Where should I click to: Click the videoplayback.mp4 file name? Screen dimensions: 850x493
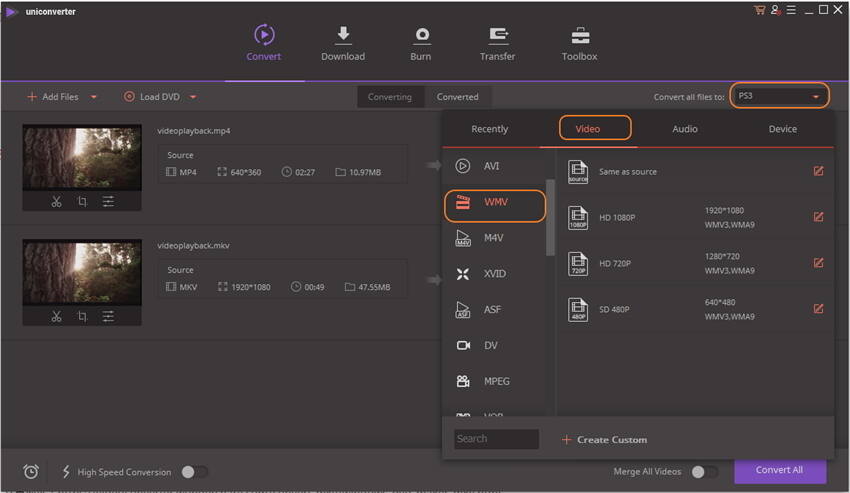pyautogui.click(x=194, y=131)
